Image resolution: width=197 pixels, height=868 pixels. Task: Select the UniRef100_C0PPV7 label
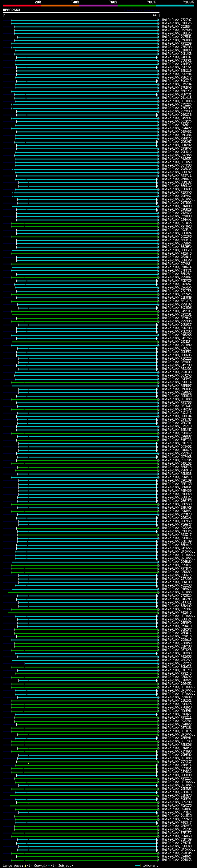(x=176, y=379)
